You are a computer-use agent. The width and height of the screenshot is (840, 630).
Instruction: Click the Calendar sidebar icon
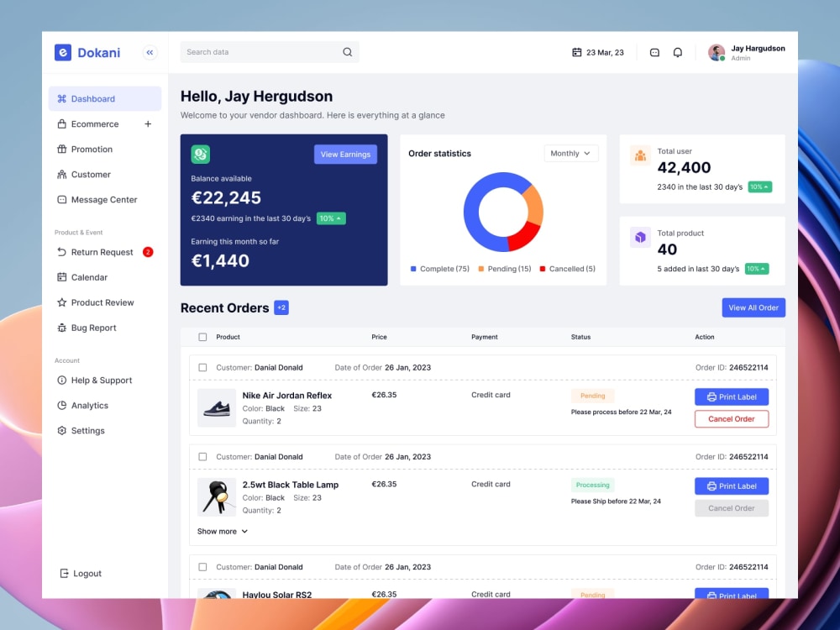pyautogui.click(x=61, y=277)
